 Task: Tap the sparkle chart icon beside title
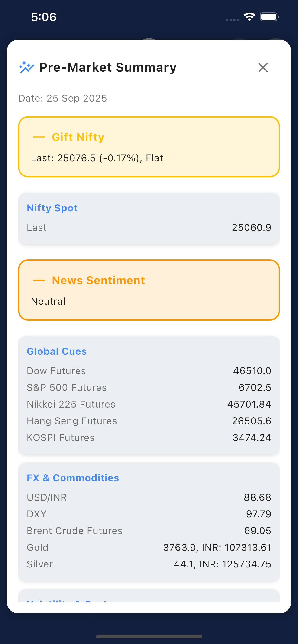[26, 67]
